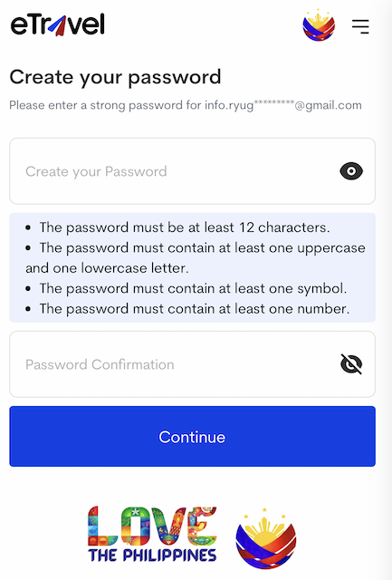Focus the Password Confirmation field
This screenshot has height=580, width=392.
pyautogui.click(x=192, y=364)
